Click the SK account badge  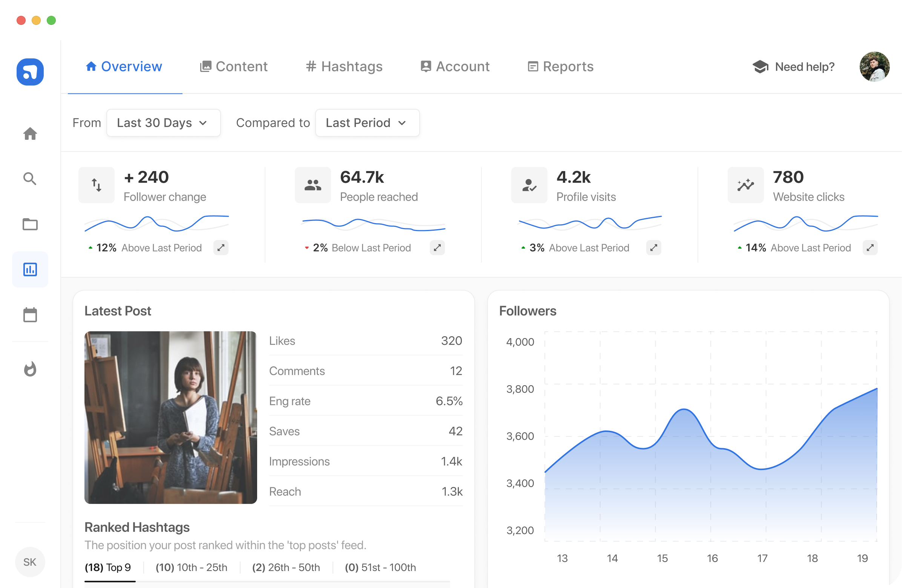click(x=30, y=562)
